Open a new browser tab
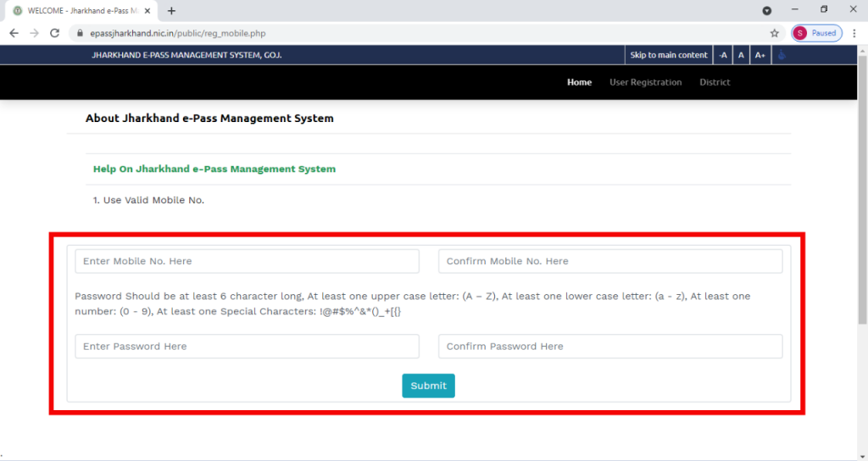This screenshot has height=461, width=868. (x=171, y=10)
